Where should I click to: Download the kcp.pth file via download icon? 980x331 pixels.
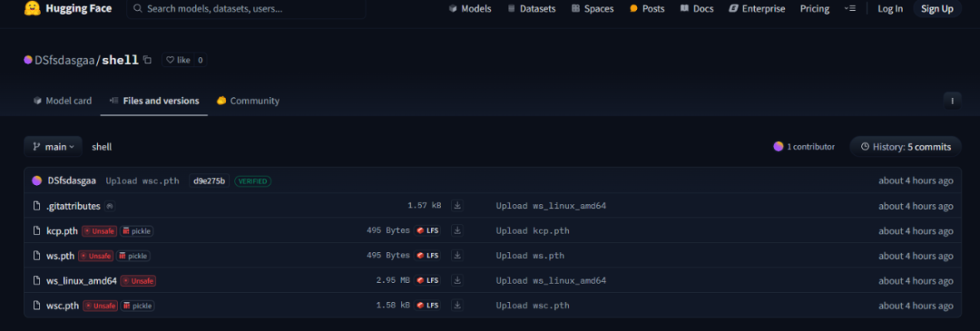click(456, 230)
